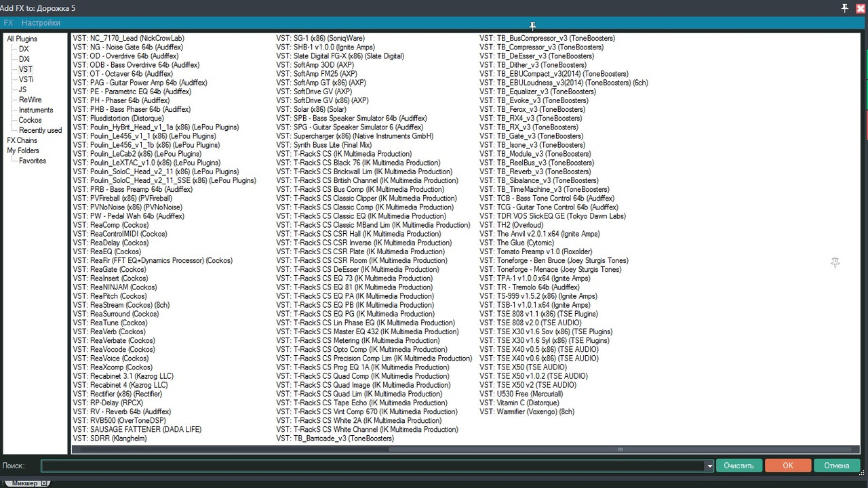The image size is (868, 488).
Task: Select the VSTi plugin category
Action: tap(26, 79)
